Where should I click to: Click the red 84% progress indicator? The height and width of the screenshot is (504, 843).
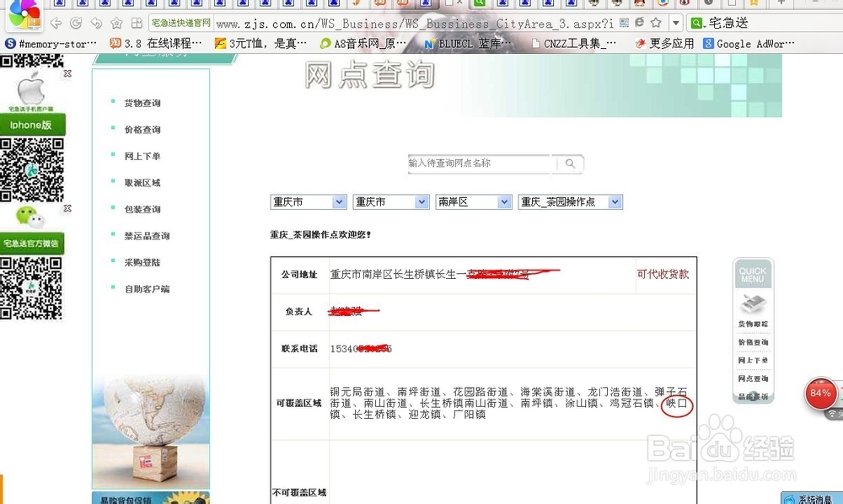point(819,393)
